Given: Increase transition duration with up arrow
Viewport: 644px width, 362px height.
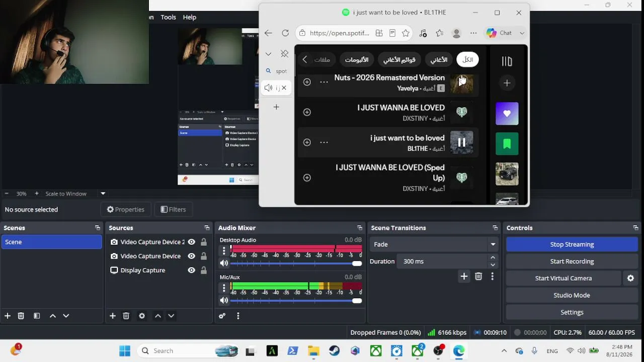Looking at the screenshot, I should (493, 258).
